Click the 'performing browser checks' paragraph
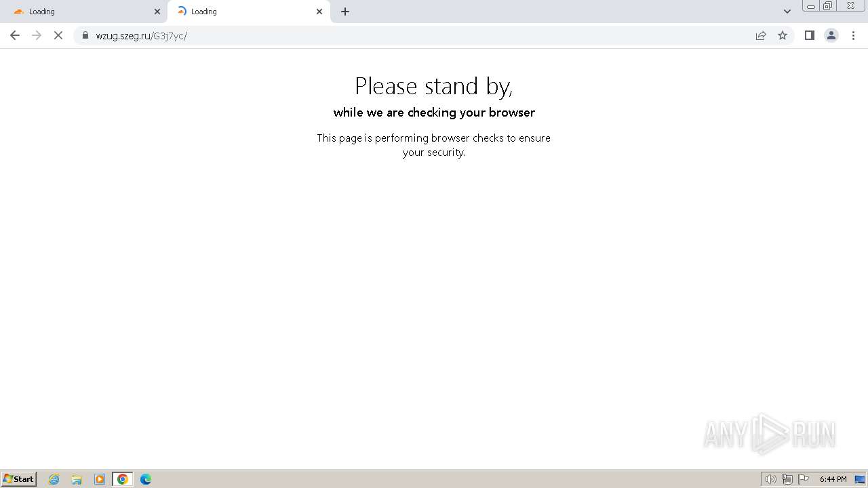 pyautogui.click(x=434, y=145)
